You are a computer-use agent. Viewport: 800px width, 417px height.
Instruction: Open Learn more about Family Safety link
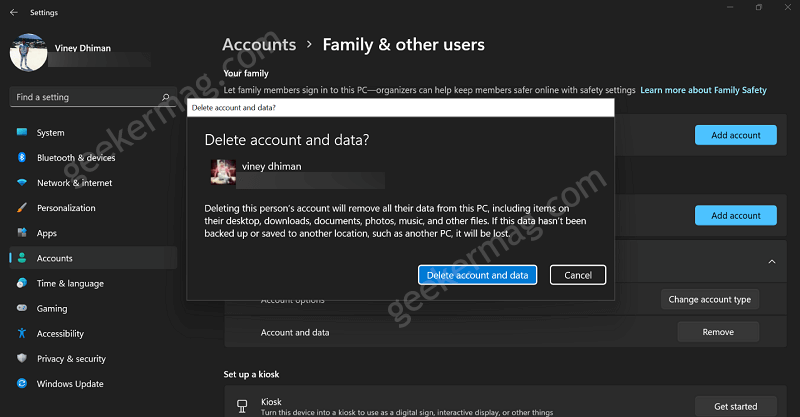tap(704, 90)
